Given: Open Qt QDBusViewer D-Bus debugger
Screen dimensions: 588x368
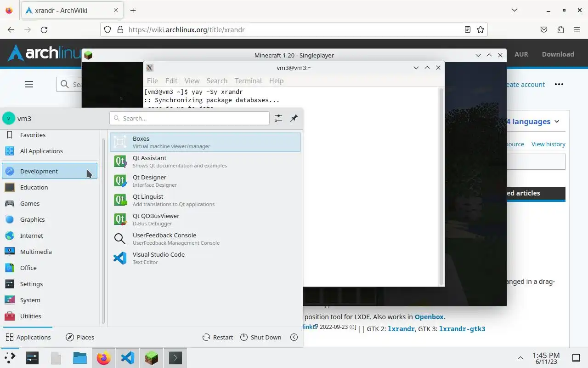Looking at the screenshot, I should pos(205,219).
